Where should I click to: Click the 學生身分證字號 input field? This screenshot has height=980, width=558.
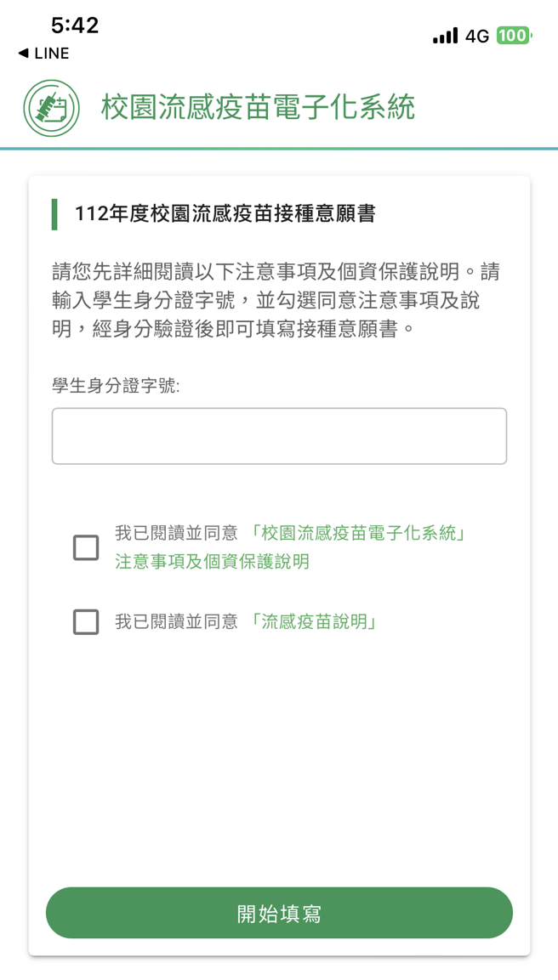click(279, 435)
